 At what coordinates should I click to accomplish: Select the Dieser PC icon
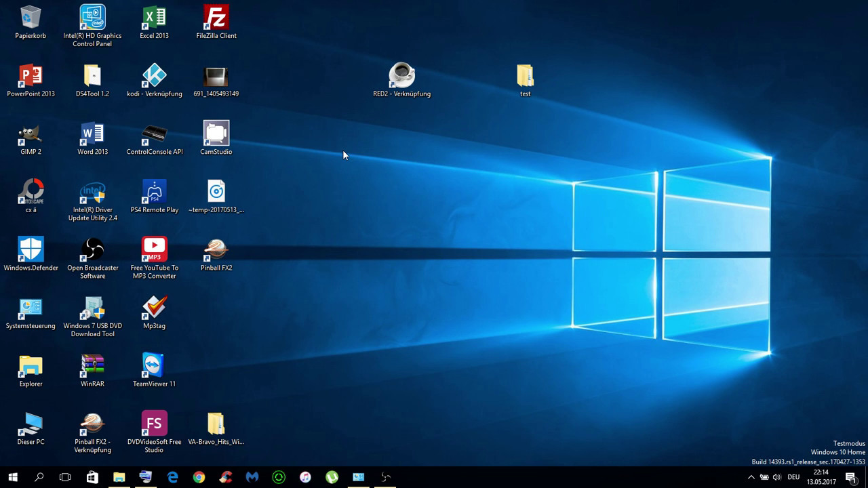(31, 424)
